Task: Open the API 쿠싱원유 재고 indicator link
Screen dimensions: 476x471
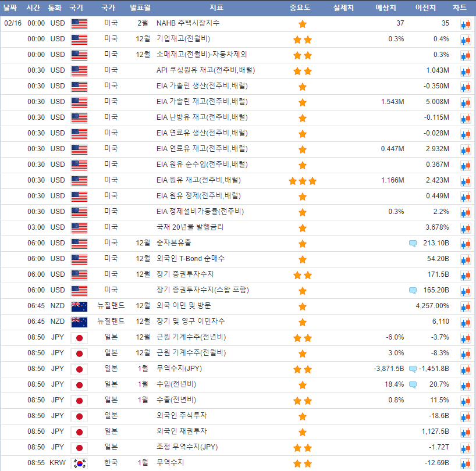Action: (x=206, y=70)
